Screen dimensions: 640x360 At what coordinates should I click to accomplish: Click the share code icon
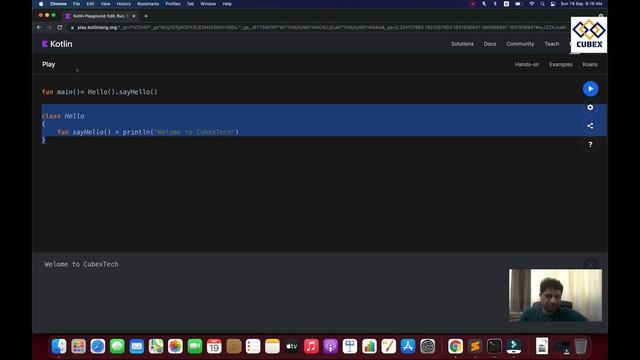pos(590,126)
